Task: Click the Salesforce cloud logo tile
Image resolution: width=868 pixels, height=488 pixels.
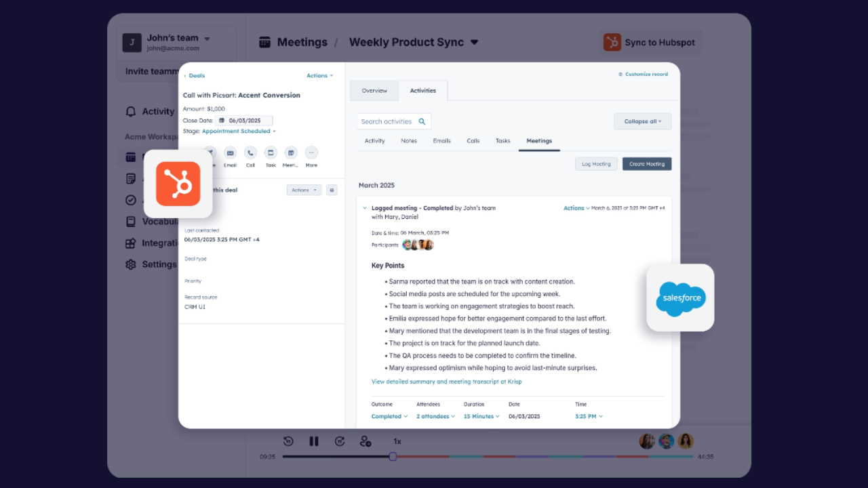Action: pos(680,298)
